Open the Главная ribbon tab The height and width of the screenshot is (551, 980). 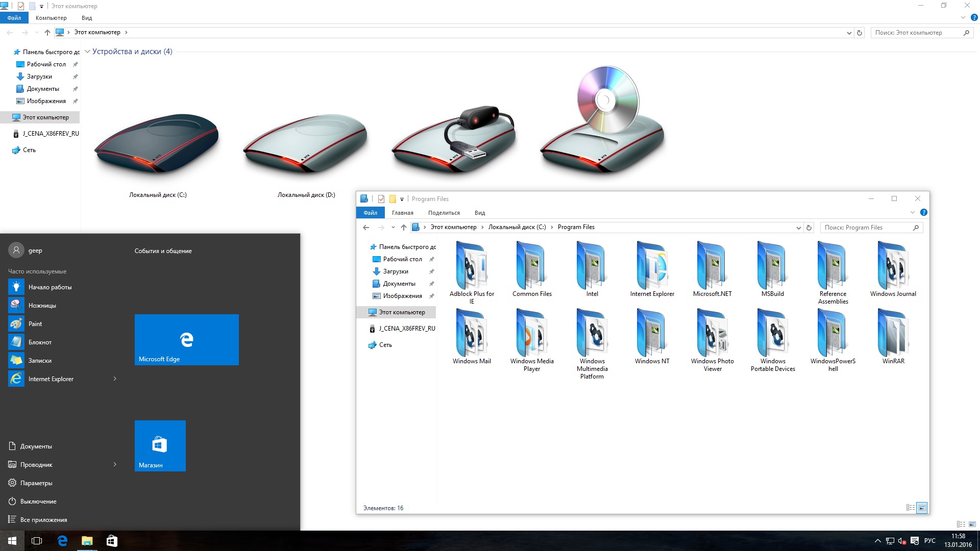(x=403, y=213)
